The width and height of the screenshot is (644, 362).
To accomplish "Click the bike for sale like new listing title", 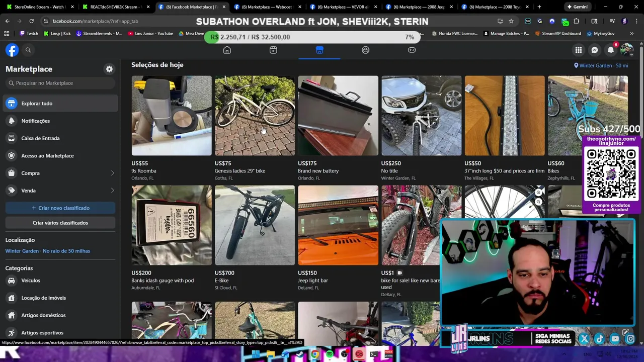I will [x=411, y=284].
